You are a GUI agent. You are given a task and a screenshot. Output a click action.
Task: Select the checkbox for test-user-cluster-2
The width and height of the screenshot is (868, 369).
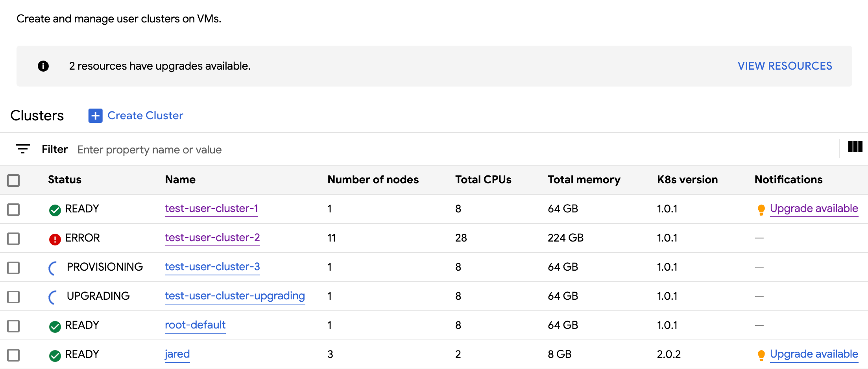(13, 238)
